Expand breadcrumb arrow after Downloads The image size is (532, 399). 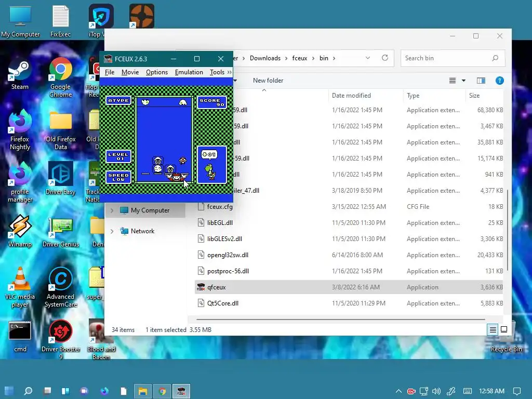(x=286, y=58)
